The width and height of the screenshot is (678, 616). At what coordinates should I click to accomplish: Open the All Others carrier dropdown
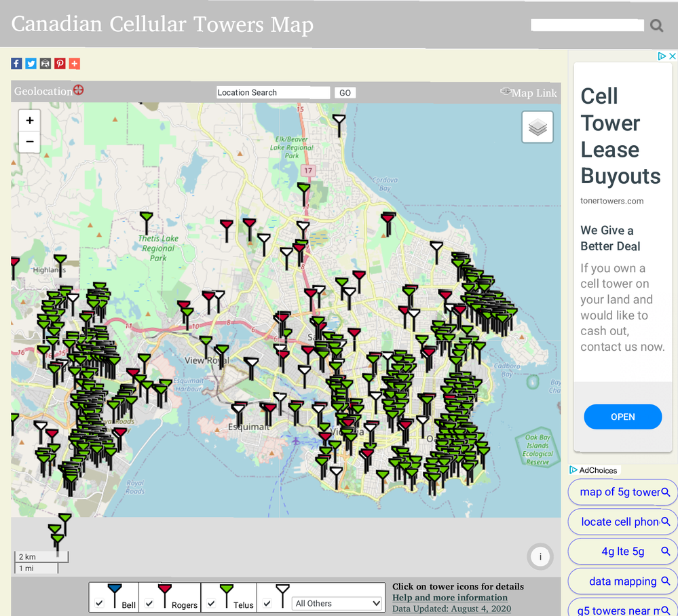[x=337, y=602]
